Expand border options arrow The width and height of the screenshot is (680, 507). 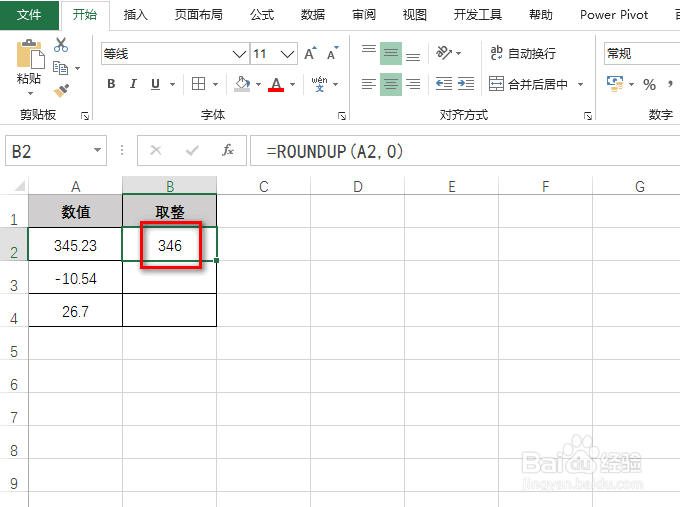(216, 84)
